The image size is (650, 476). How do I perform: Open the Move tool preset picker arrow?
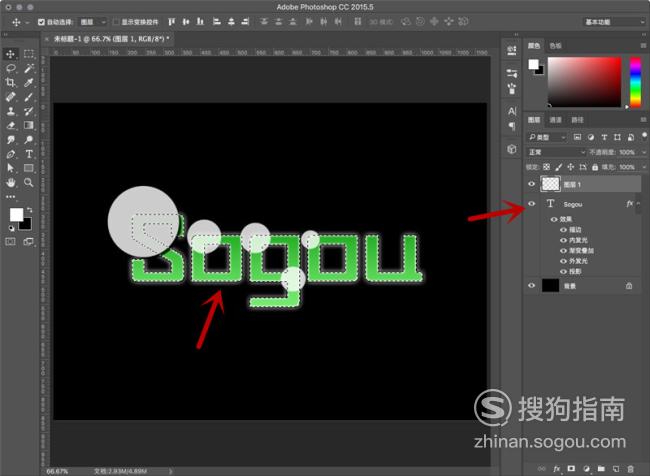[27, 22]
